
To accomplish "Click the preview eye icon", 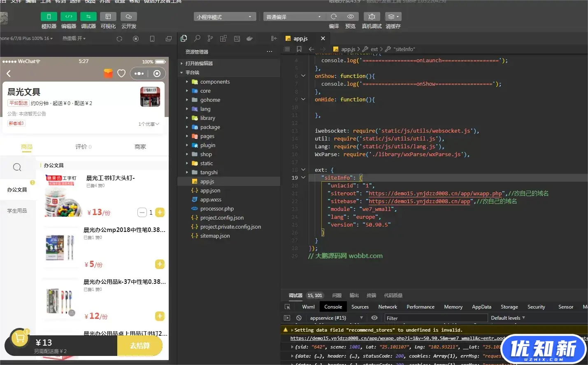I will tap(350, 16).
